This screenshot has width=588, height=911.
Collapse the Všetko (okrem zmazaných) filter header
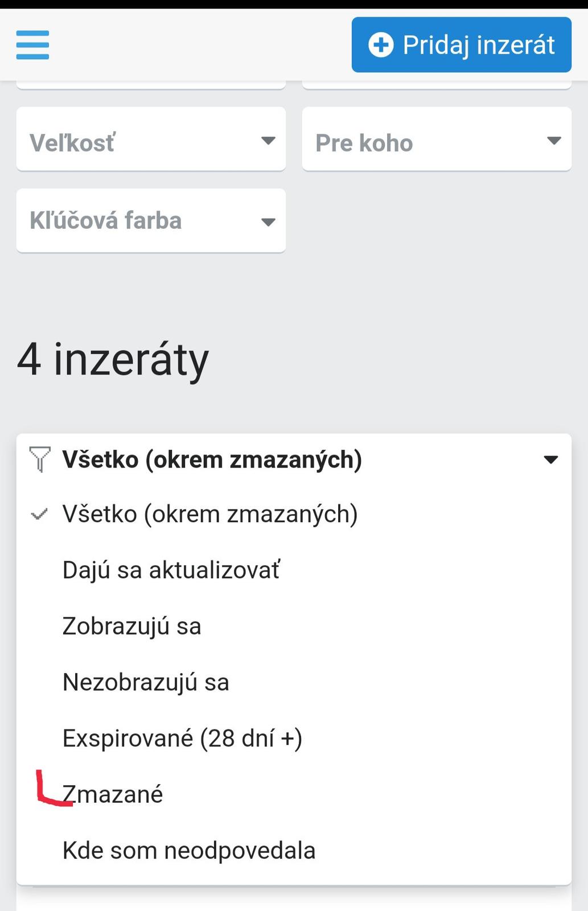[x=294, y=459]
